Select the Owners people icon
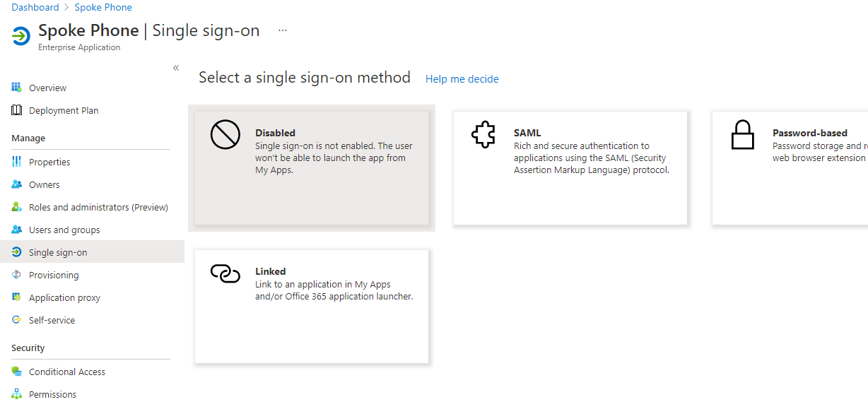This screenshot has width=868, height=409. 16,184
